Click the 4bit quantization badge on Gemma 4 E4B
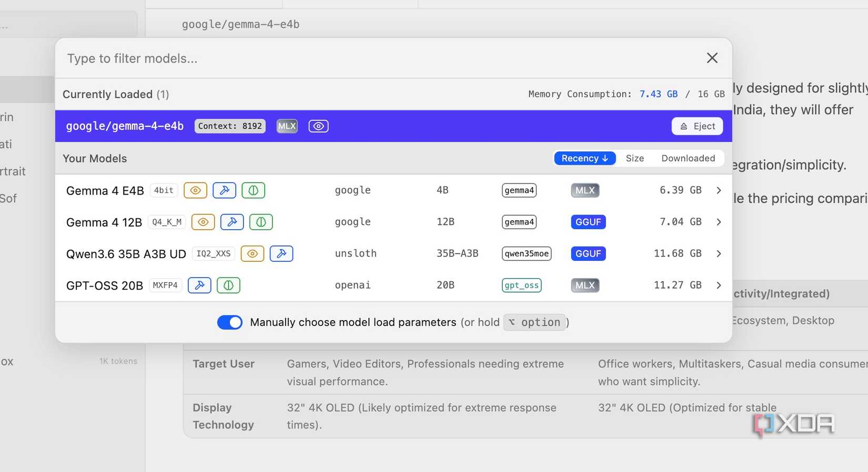This screenshot has width=868, height=472. click(164, 190)
